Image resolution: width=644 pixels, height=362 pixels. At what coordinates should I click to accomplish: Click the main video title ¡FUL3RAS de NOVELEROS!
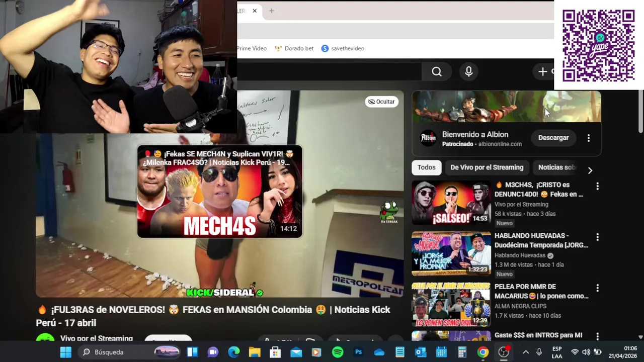[x=213, y=316]
